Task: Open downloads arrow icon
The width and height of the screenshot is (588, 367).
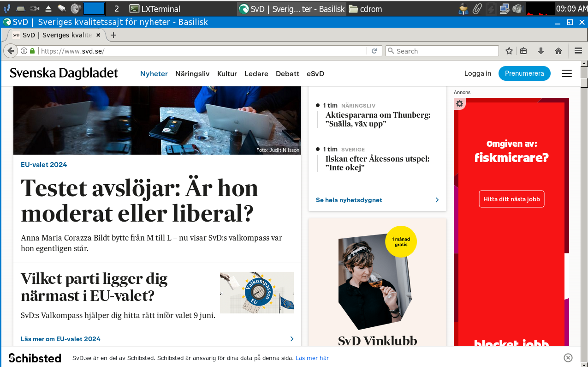Action: click(541, 51)
